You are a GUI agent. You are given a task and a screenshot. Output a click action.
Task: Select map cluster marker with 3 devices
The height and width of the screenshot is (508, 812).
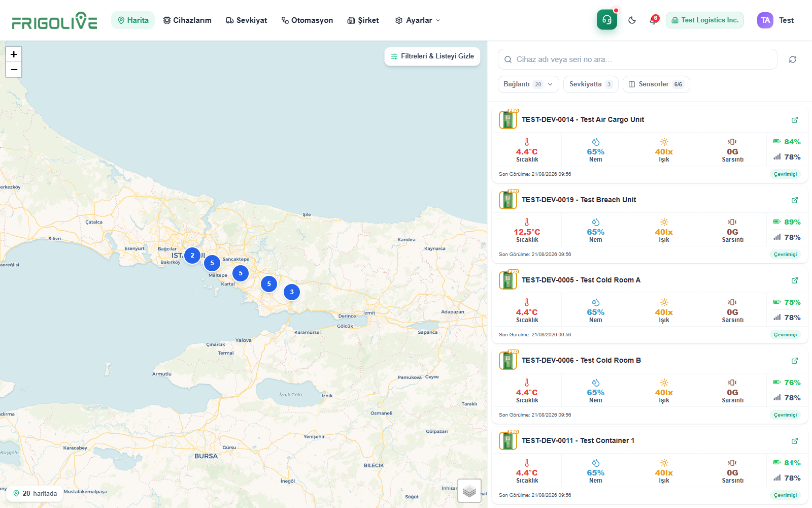pos(292,292)
